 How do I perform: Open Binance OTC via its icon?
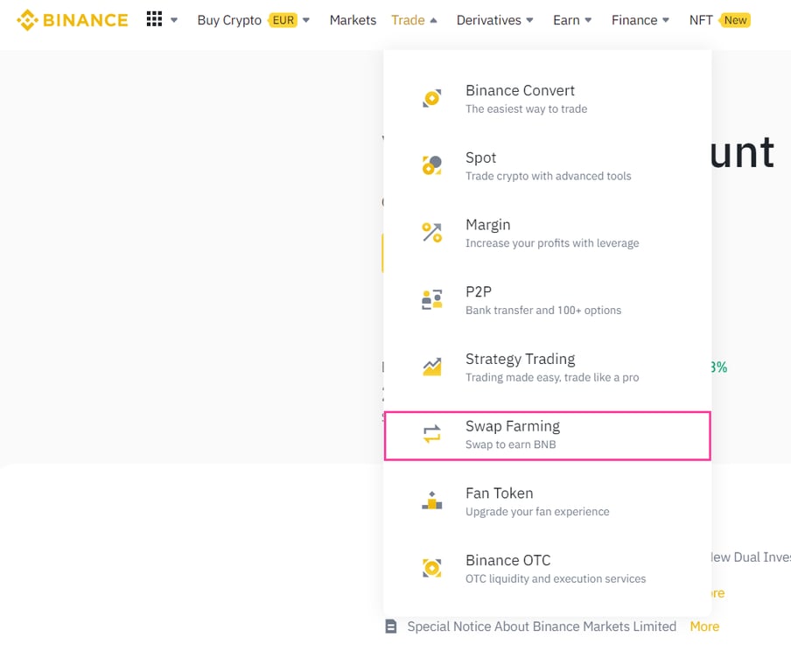click(x=431, y=568)
